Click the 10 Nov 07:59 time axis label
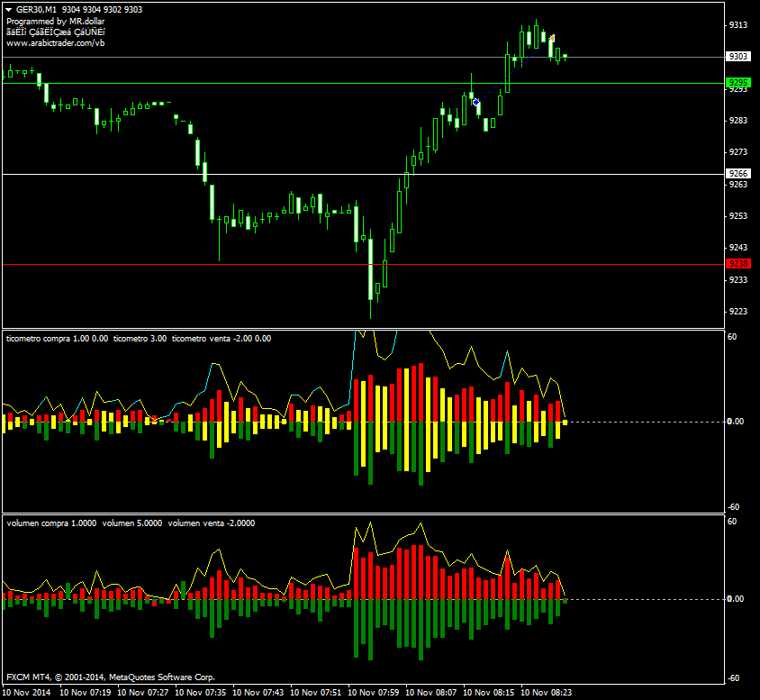 click(374, 693)
